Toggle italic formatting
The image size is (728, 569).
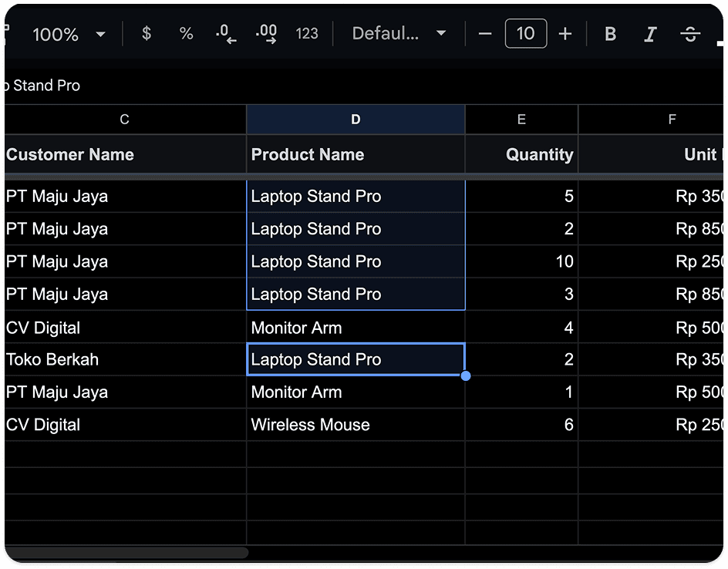point(650,33)
